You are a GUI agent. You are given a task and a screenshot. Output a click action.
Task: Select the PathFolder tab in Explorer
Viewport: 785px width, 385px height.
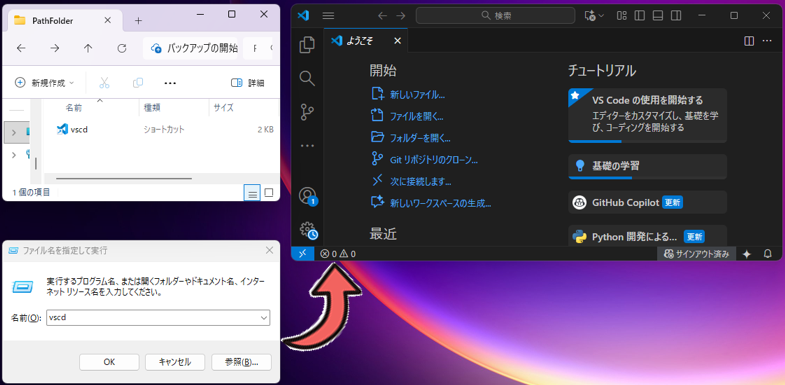tap(65, 21)
